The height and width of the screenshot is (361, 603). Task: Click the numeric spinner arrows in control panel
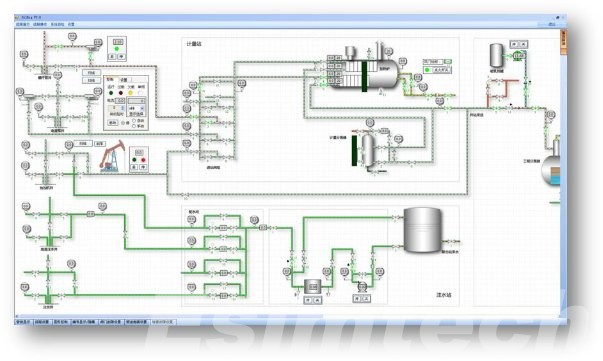tap(123, 108)
